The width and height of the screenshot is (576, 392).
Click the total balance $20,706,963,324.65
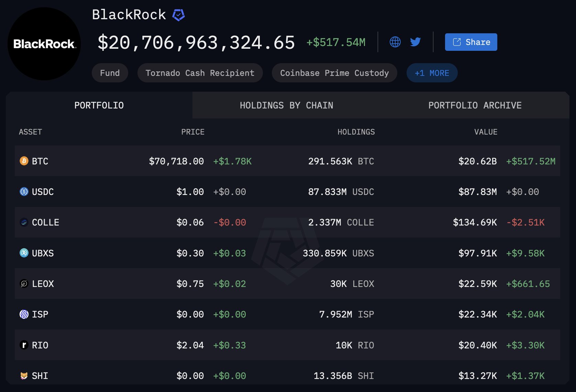coord(196,43)
